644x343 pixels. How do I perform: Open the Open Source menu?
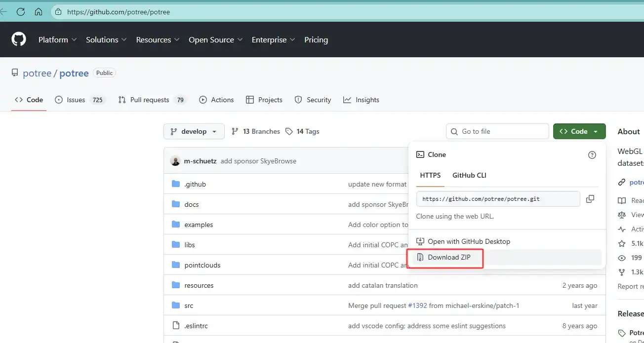[215, 39]
